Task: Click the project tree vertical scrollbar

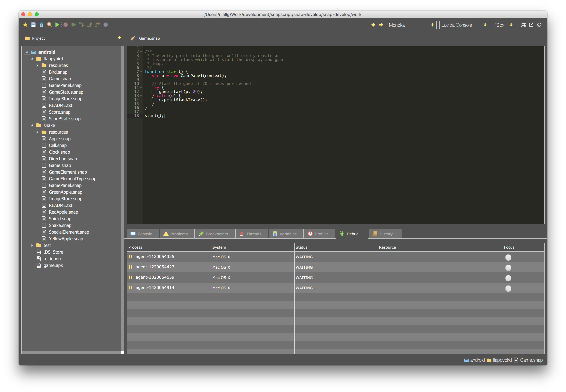Action: [122, 196]
